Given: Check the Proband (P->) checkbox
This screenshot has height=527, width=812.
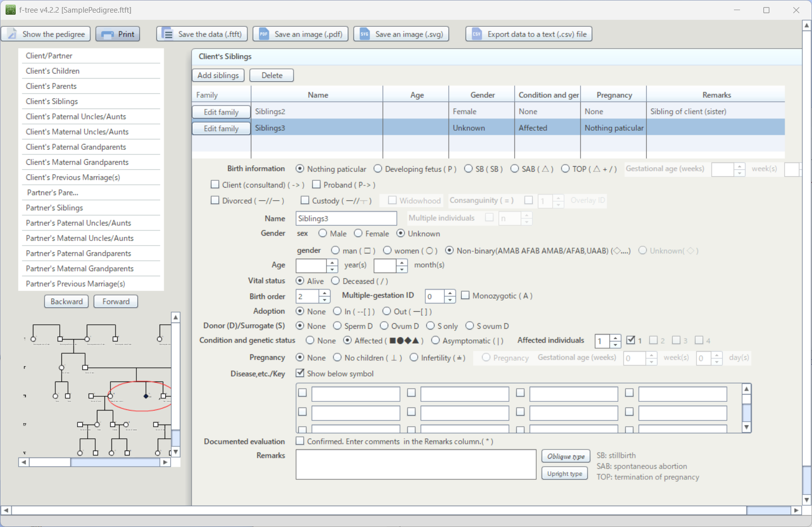Looking at the screenshot, I should pyautogui.click(x=317, y=184).
